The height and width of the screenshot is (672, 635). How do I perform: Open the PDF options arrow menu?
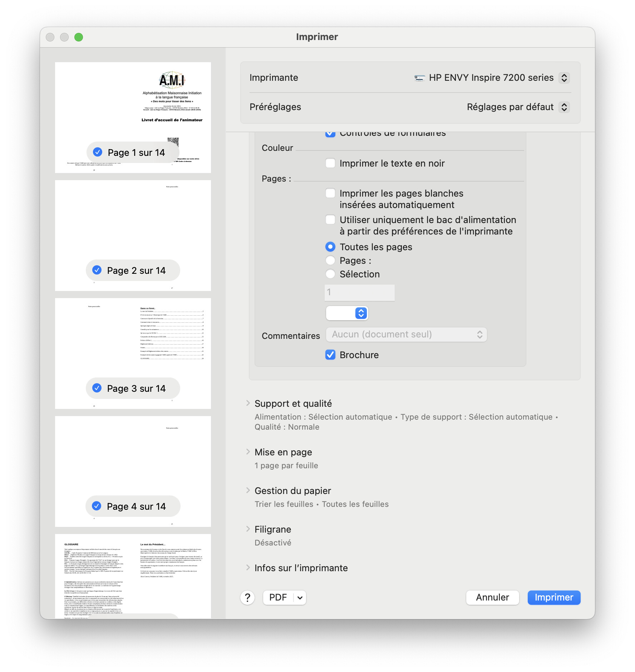pyautogui.click(x=300, y=598)
